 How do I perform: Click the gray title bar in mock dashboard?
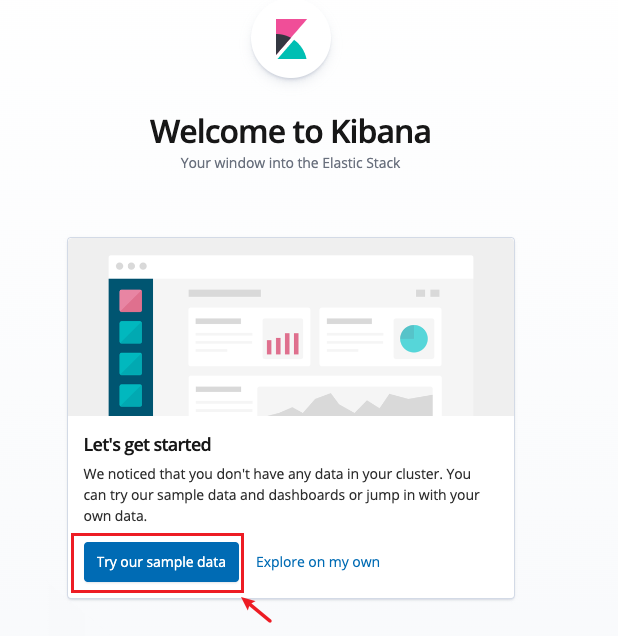point(225,293)
